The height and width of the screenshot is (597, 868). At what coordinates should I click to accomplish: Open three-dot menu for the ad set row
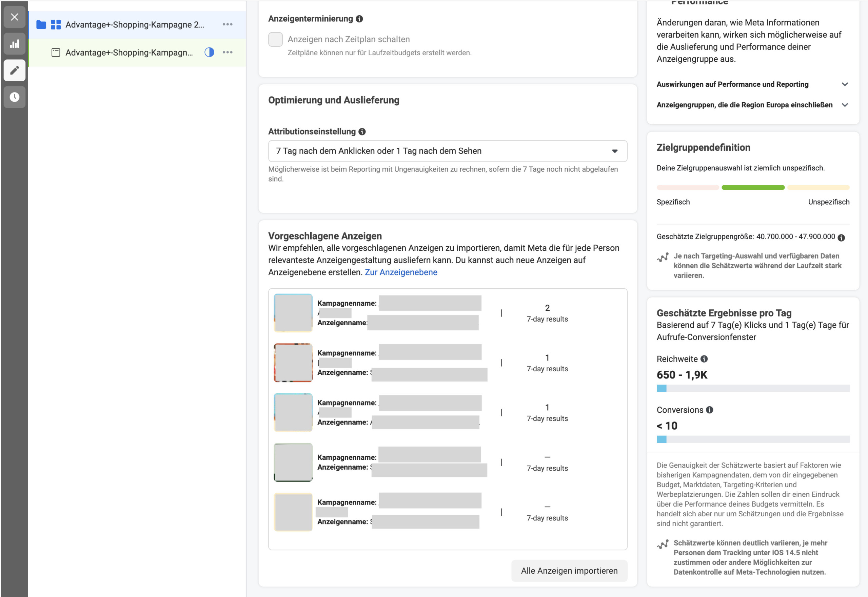click(x=228, y=53)
